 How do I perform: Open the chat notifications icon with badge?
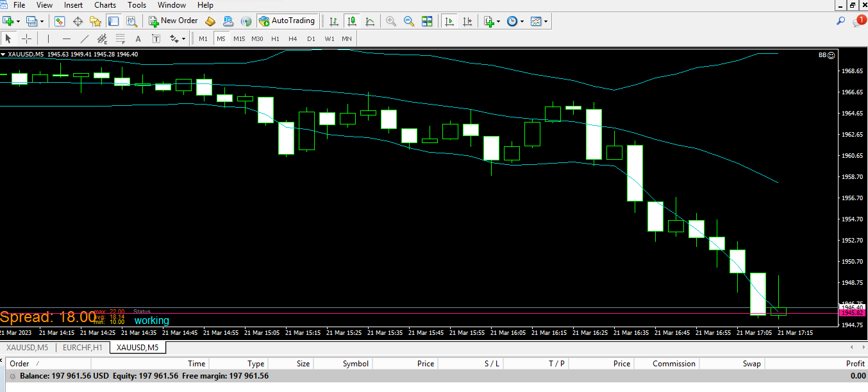pos(859,21)
